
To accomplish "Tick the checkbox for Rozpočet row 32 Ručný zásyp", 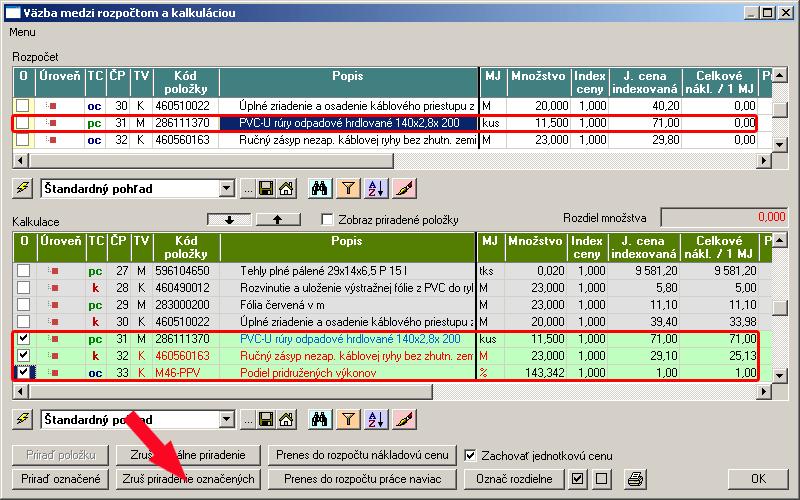I will (22, 139).
